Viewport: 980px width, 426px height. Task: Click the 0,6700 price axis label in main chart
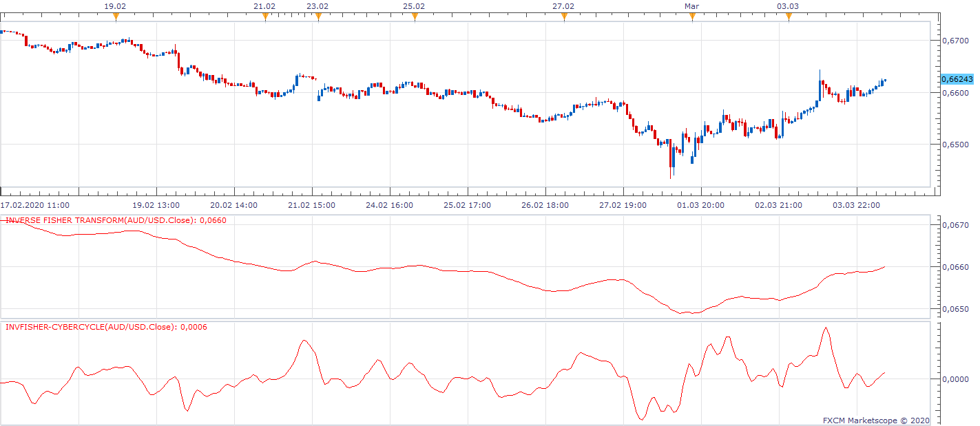pos(955,41)
